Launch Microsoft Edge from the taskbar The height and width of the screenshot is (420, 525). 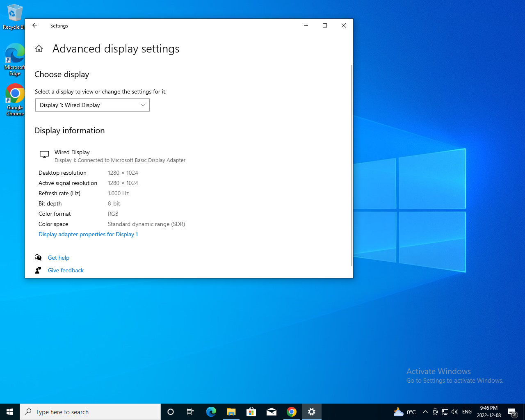[211, 412]
